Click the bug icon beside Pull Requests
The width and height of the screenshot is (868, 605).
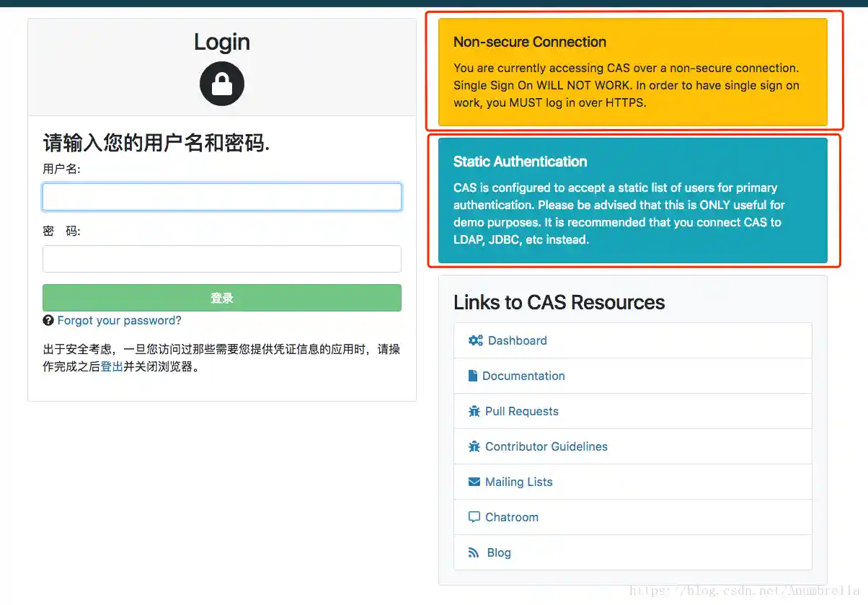click(475, 411)
